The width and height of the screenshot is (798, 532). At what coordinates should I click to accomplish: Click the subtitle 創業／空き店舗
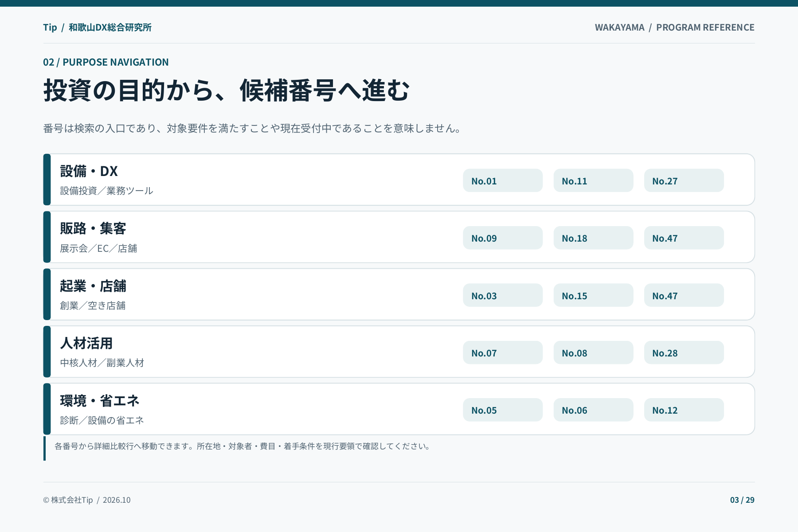93,305
